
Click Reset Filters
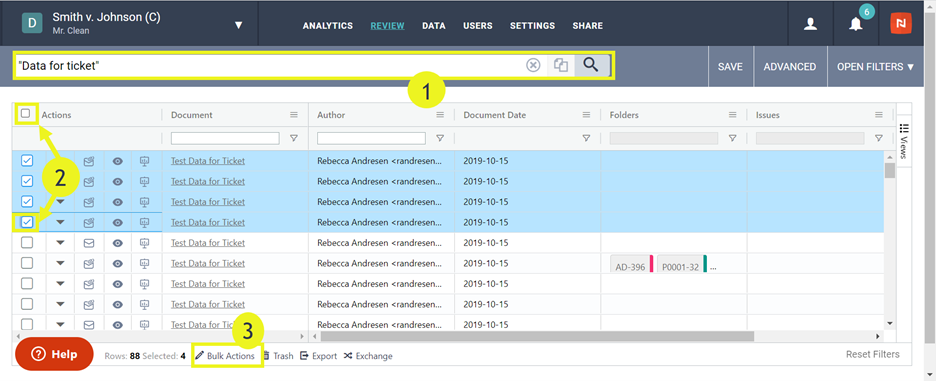pos(872,354)
